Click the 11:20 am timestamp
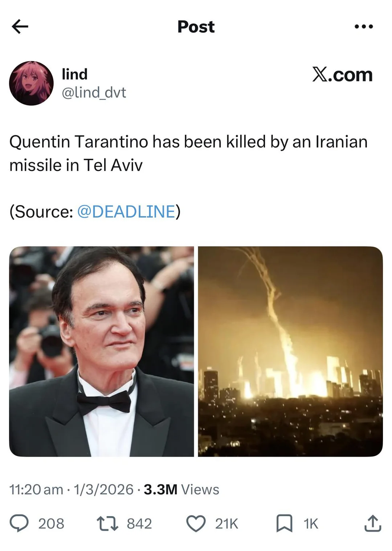392x551 pixels. pyautogui.click(x=36, y=490)
